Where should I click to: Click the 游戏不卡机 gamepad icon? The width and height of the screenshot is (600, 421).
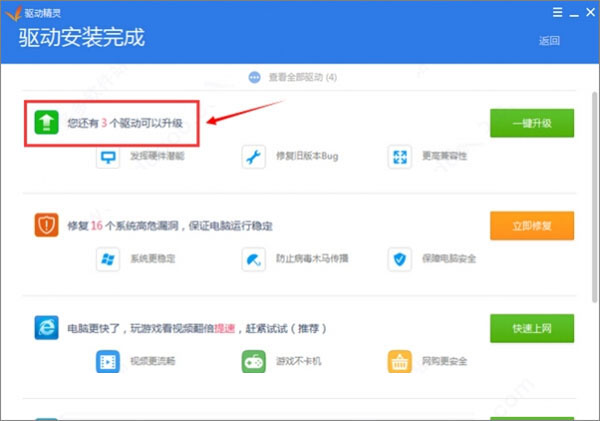point(253,361)
